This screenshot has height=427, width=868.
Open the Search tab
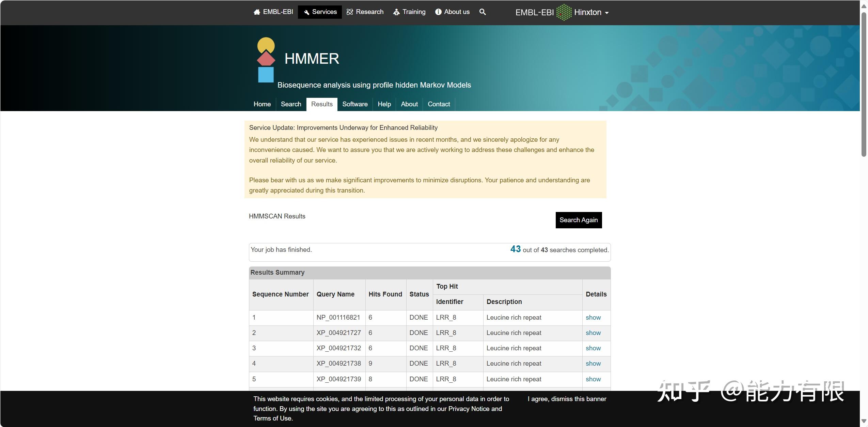[291, 104]
